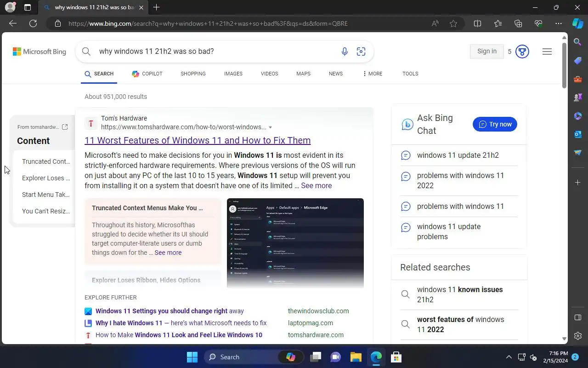This screenshot has width=588, height=368.
Task: Open the Collections icon in toolbar
Action: [x=518, y=23]
